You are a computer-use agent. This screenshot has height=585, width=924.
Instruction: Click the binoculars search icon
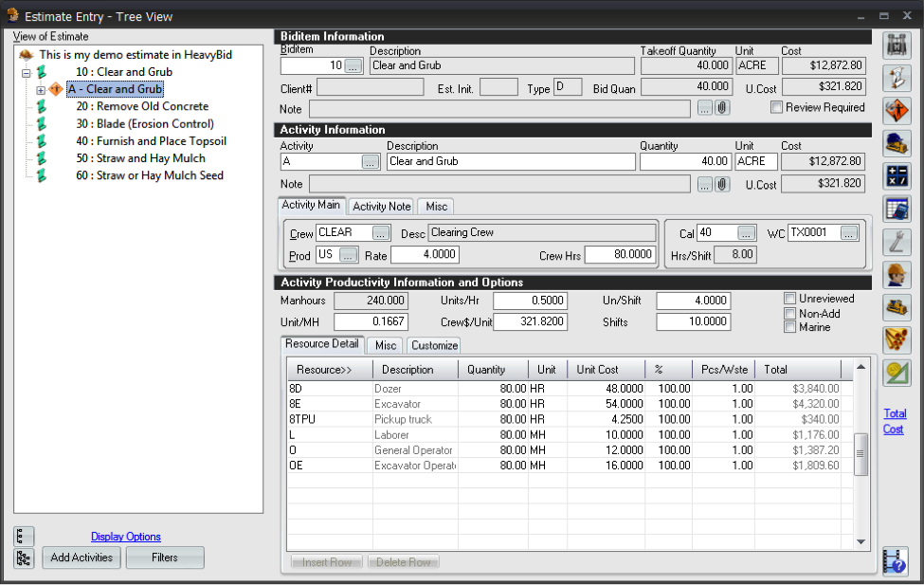897,45
